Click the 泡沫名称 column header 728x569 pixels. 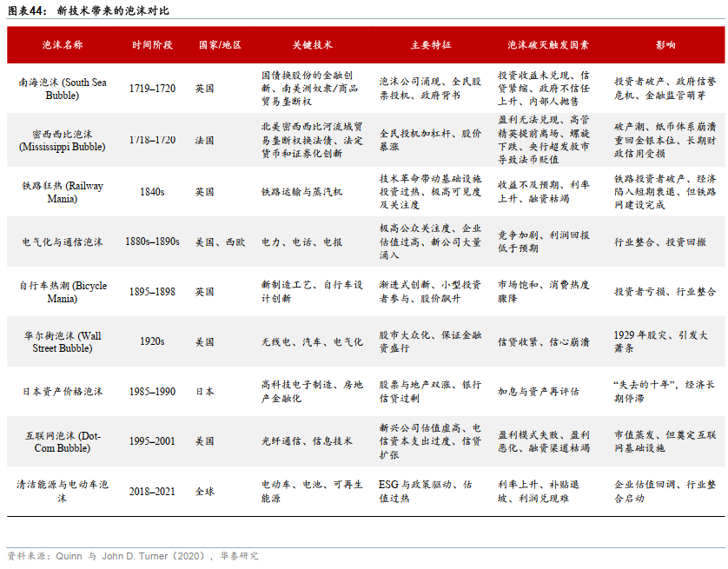pos(63,44)
